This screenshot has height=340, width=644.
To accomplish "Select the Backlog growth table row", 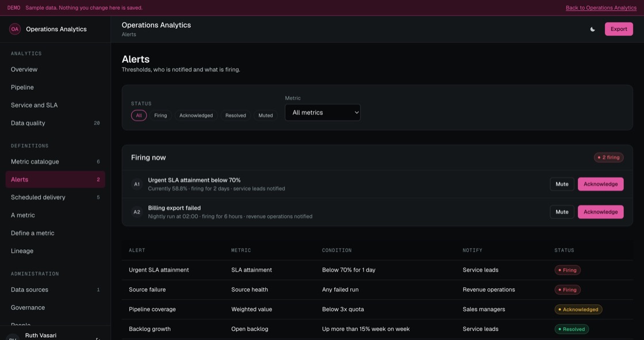I will coord(377,329).
